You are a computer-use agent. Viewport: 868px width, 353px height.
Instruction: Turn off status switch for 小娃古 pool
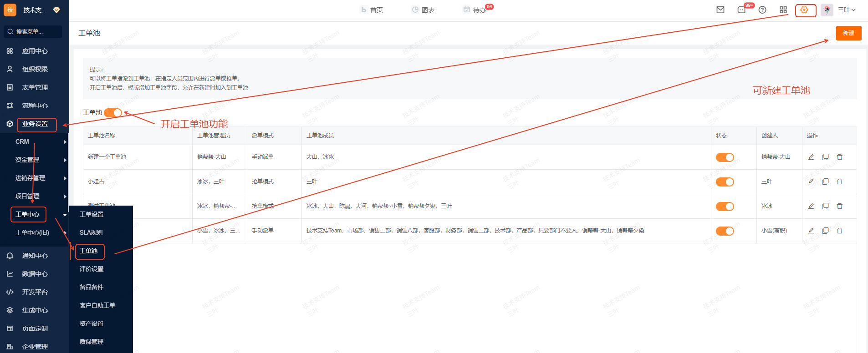[725, 182]
